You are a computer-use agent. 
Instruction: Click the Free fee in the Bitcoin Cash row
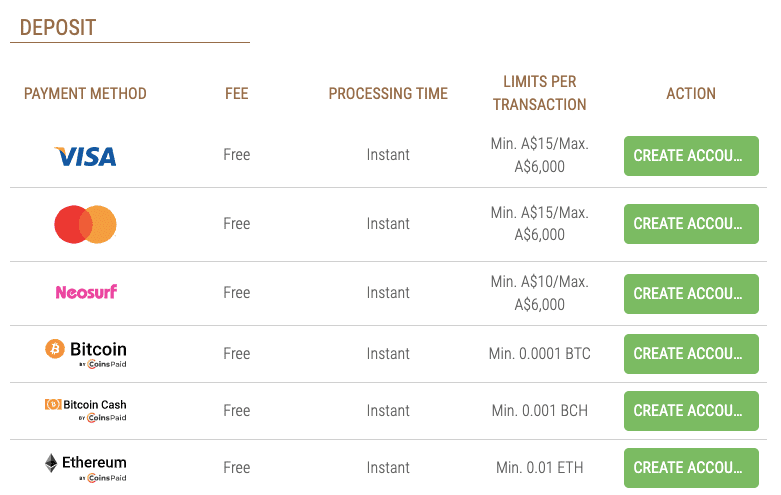237,411
